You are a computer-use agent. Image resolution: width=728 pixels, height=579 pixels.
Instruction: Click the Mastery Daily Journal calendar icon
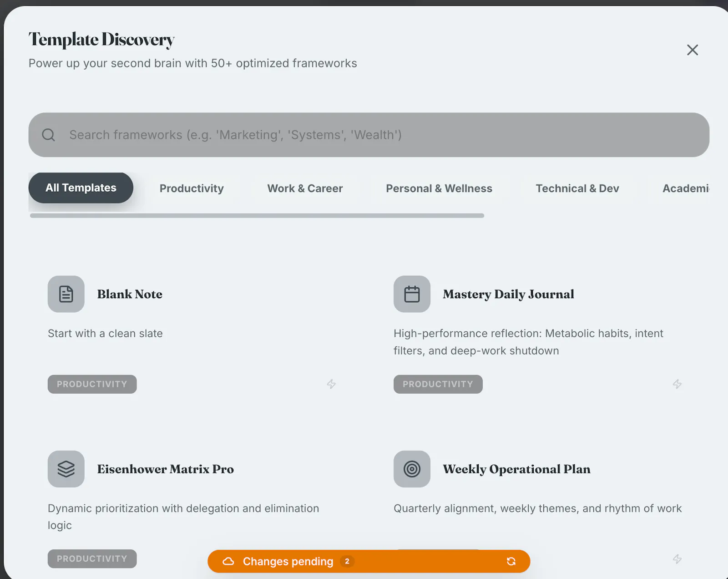pos(412,294)
